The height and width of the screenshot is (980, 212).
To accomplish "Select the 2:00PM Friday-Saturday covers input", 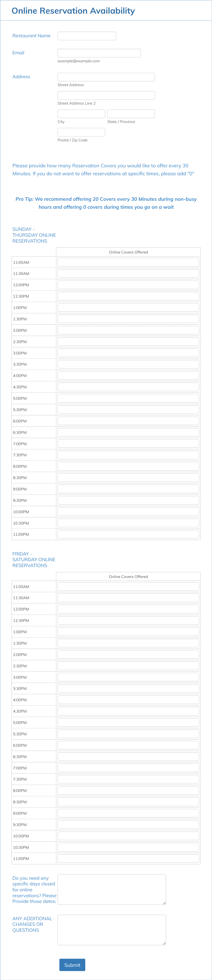I will point(128,654).
